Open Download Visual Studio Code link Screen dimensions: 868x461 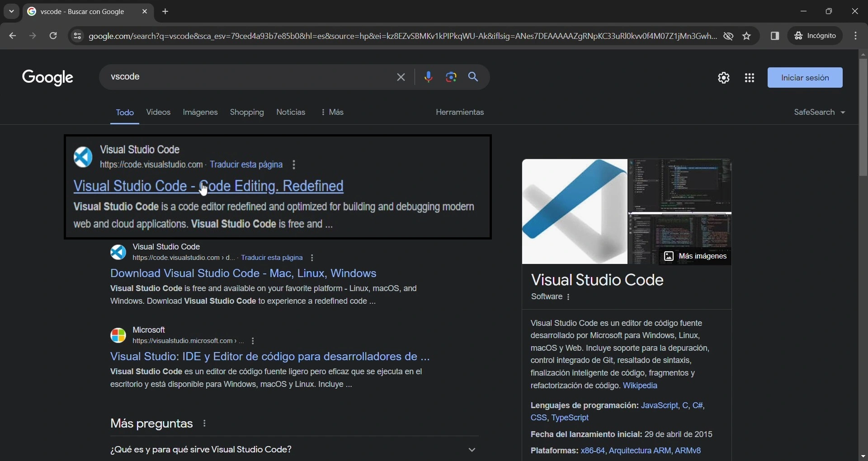(x=243, y=273)
